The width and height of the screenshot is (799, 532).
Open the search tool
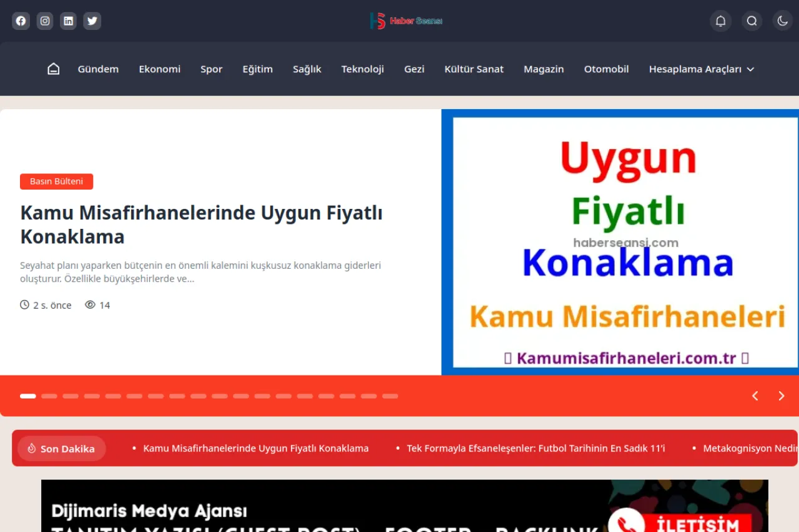[752, 21]
